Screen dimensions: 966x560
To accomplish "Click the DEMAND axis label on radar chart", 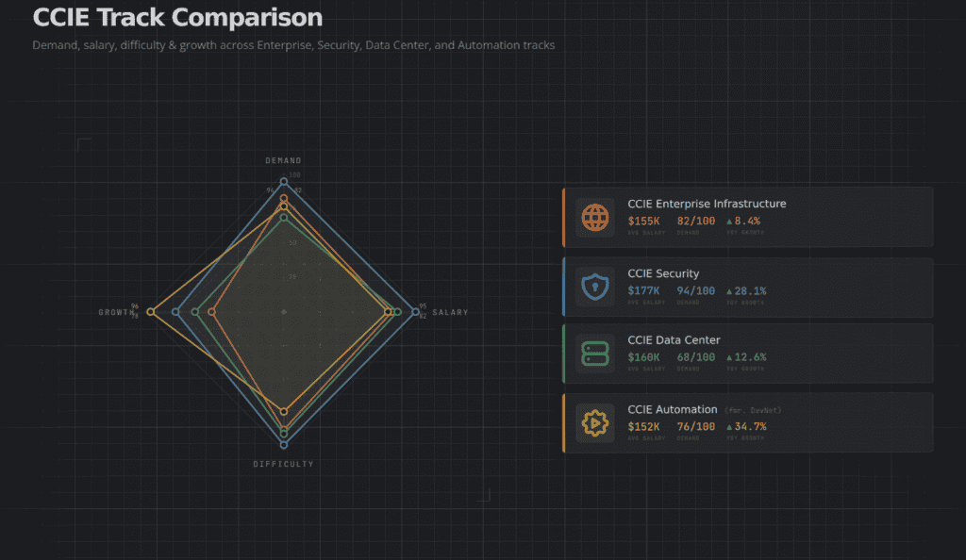I will tap(283, 160).
